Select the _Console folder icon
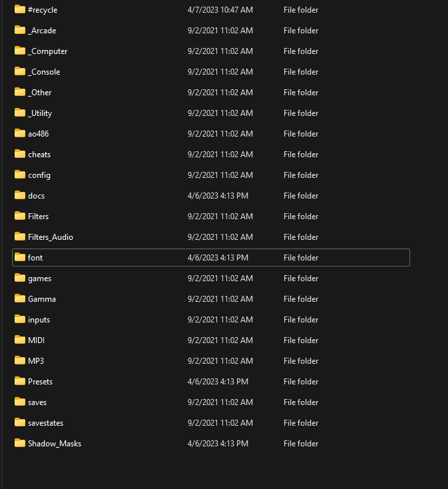Image resolution: width=448 pixels, height=489 pixels. tap(20, 71)
